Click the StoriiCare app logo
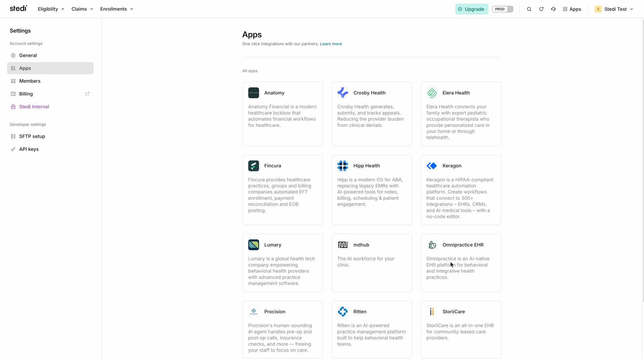The image size is (644, 359). pos(432,311)
